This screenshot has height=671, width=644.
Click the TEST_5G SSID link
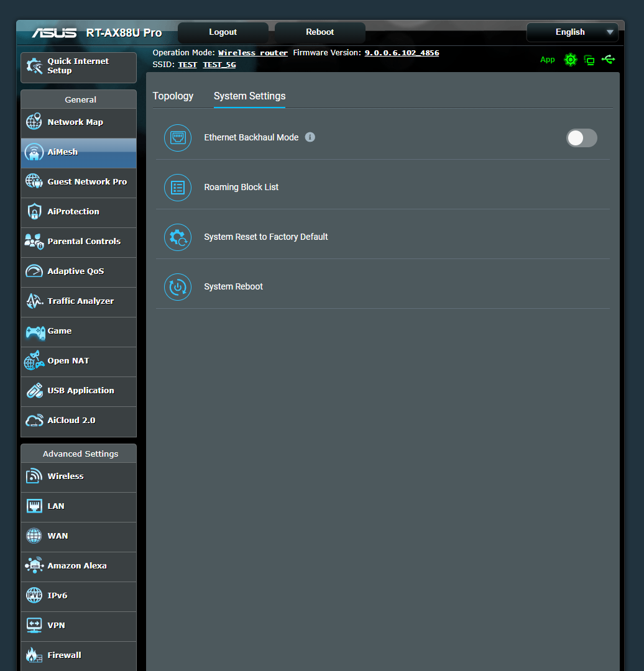219,65
